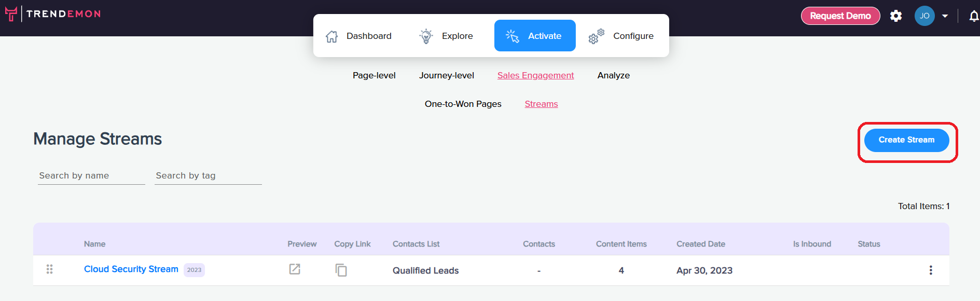Copy the Cloud Security Stream link

click(x=341, y=270)
